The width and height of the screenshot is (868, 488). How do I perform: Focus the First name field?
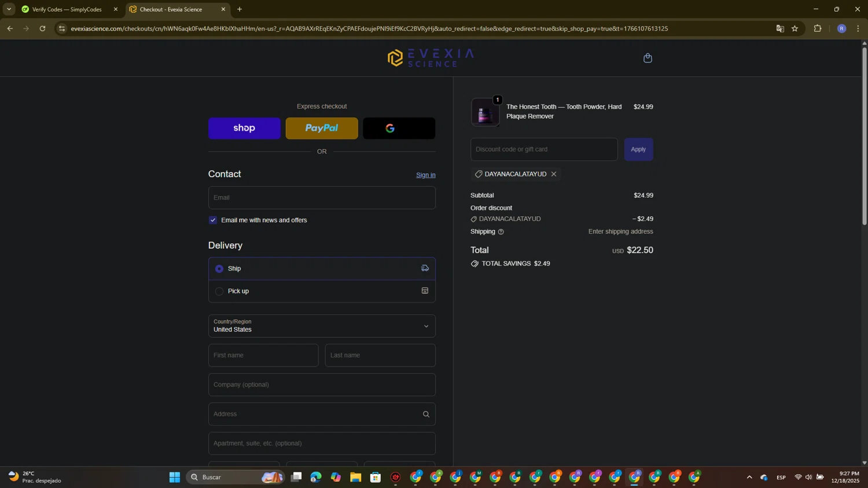(263, 356)
